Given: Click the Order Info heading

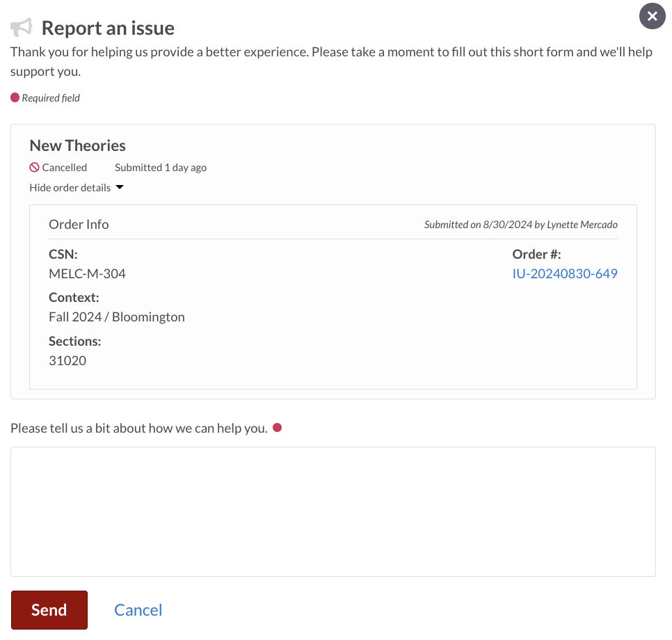Looking at the screenshot, I should [79, 224].
